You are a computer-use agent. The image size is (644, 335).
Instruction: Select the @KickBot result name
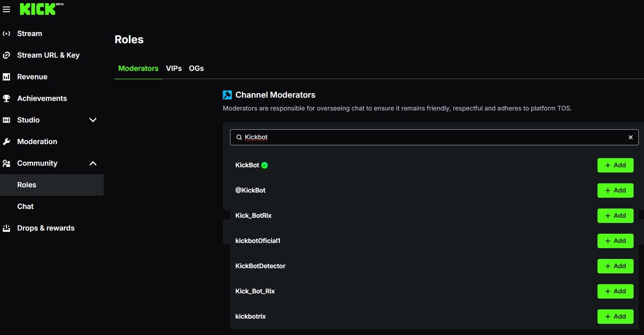250,191
